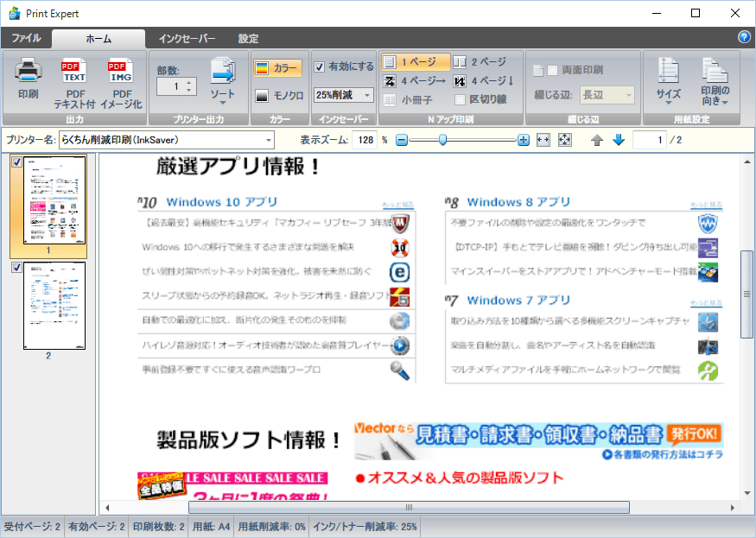Click the 印刷 printer icon
Image resolution: width=756 pixels, height=538 pixels.
[x=28, y=79]
